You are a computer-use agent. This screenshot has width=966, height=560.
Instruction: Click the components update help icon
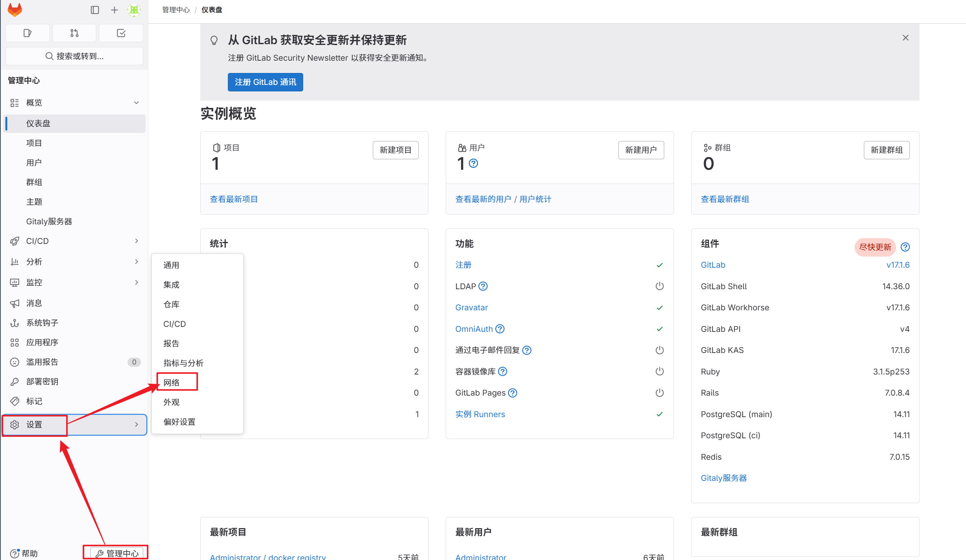pos(905,247)
